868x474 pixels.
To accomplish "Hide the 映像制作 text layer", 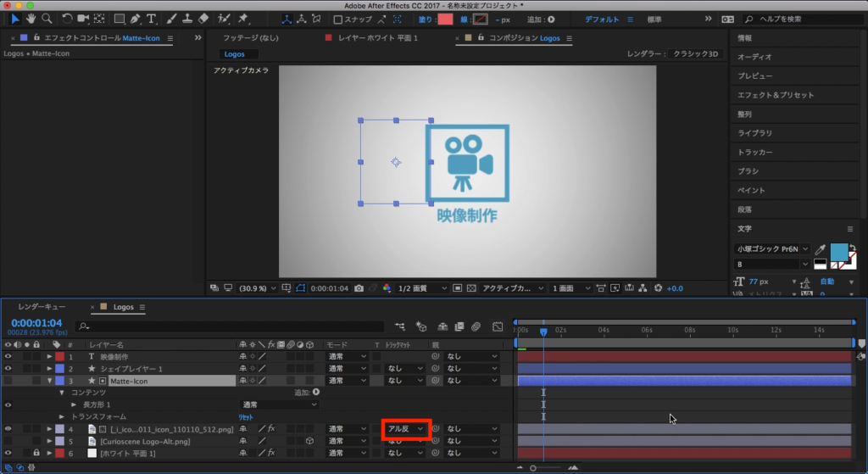I will point(8,357).
